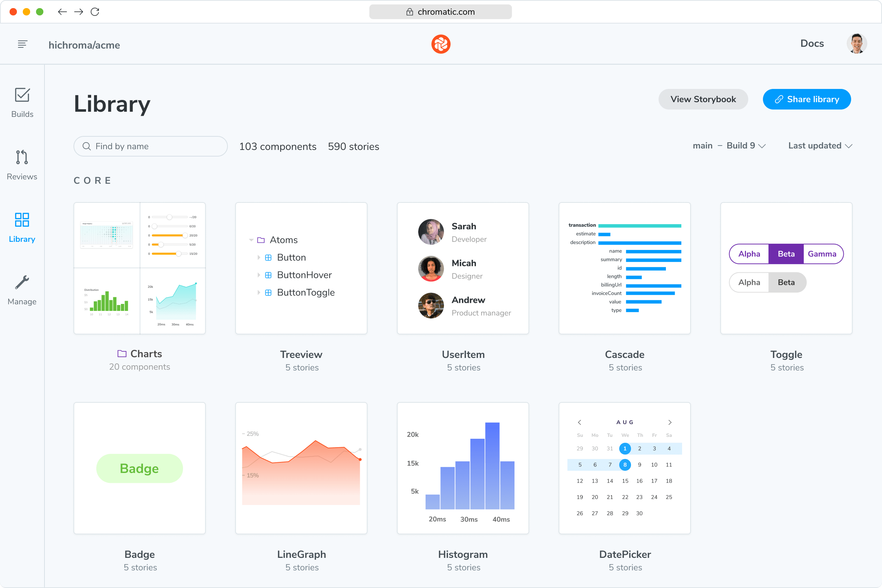Click the Share library button
882x588 pixels.
pyautogui.click(x=807, y=99)
